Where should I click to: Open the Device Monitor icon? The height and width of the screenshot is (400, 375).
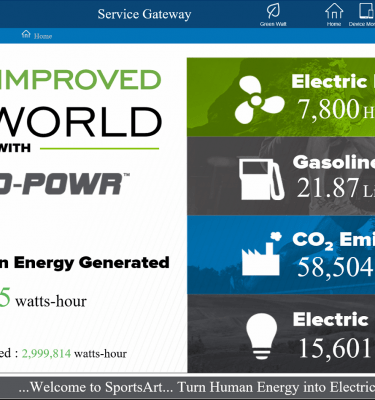click(x=367, y=11)
